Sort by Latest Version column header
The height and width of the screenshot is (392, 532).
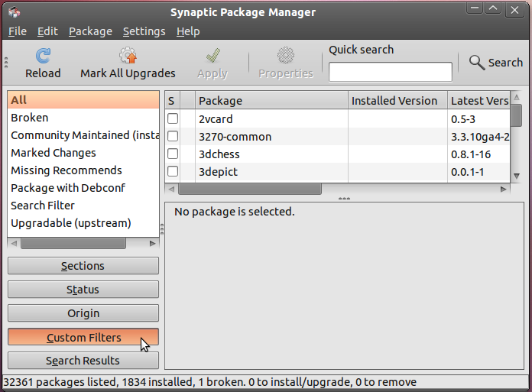478,101
